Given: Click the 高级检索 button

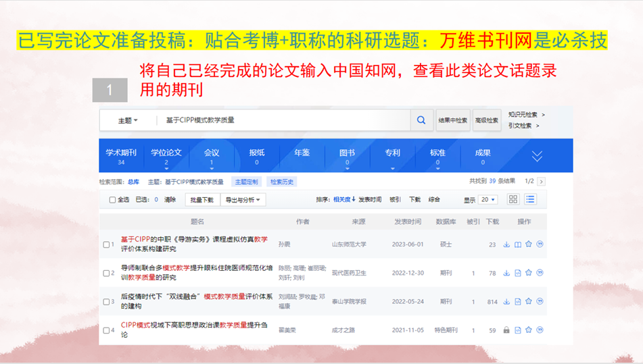Looking at the screenshot, I should pos(487,120).
